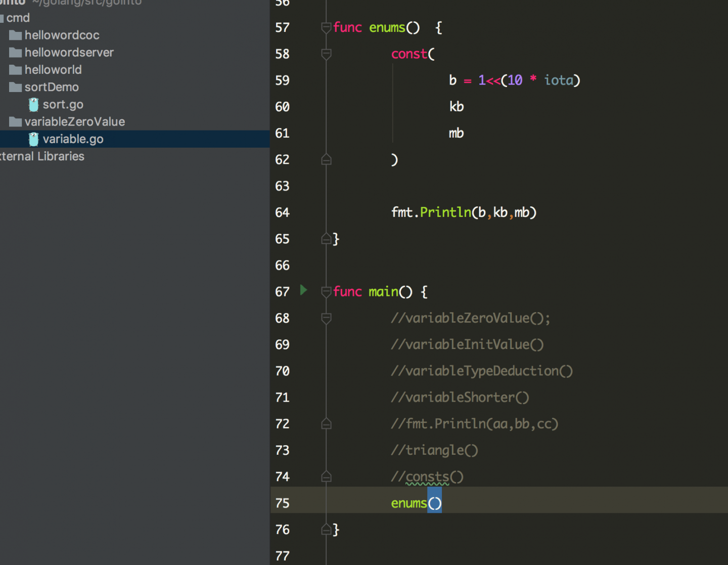The height and width of the screenshot is (565, 728).
Task: Click fold end marker on line 76
Action: tap(326, 530)
